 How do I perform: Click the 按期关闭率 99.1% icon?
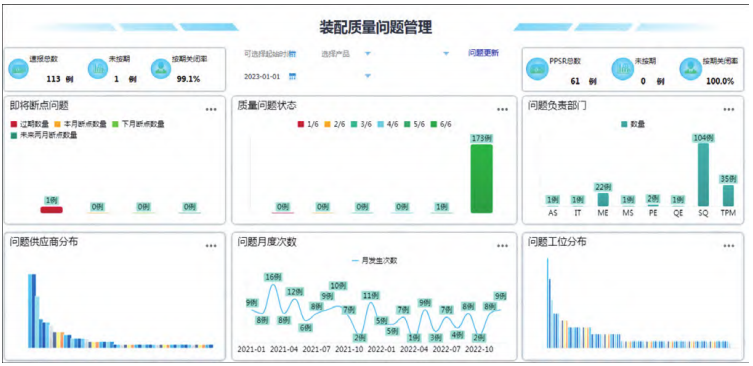[161, 69]
